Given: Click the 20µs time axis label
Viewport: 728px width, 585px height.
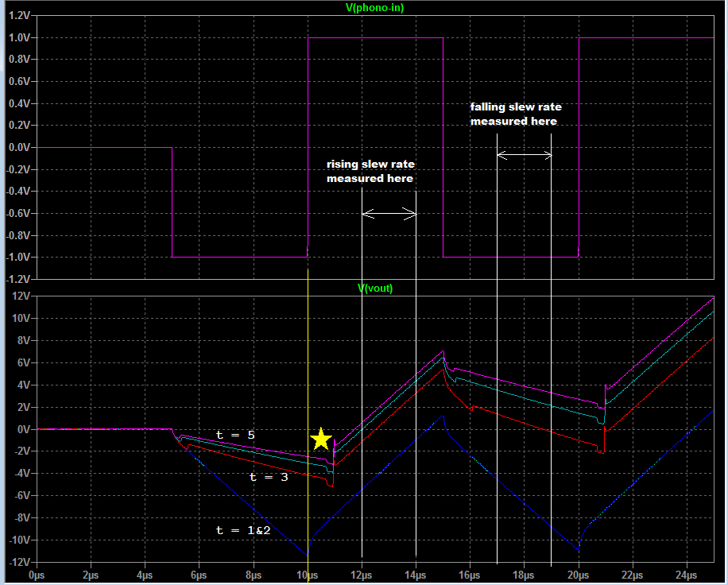Looking at the screenshot, I should (579, 575).
